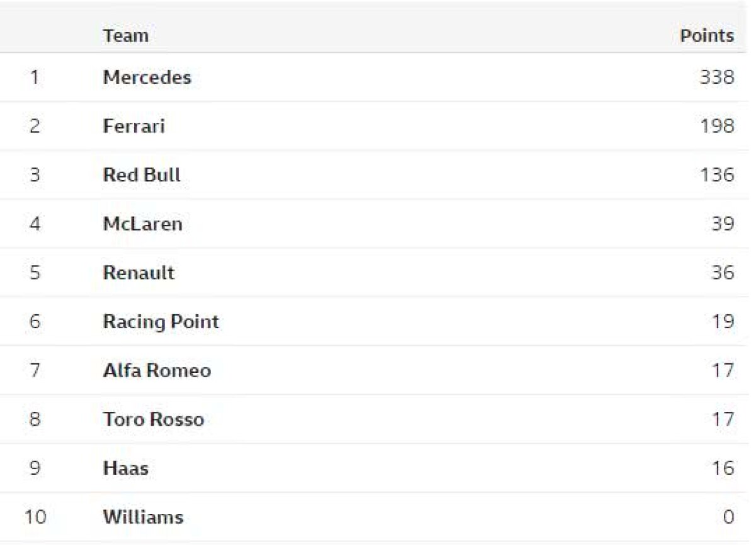Click the Haas team name
Viewport: 756px width, 546px height.
pyautogui.click(x=126, y=468)
